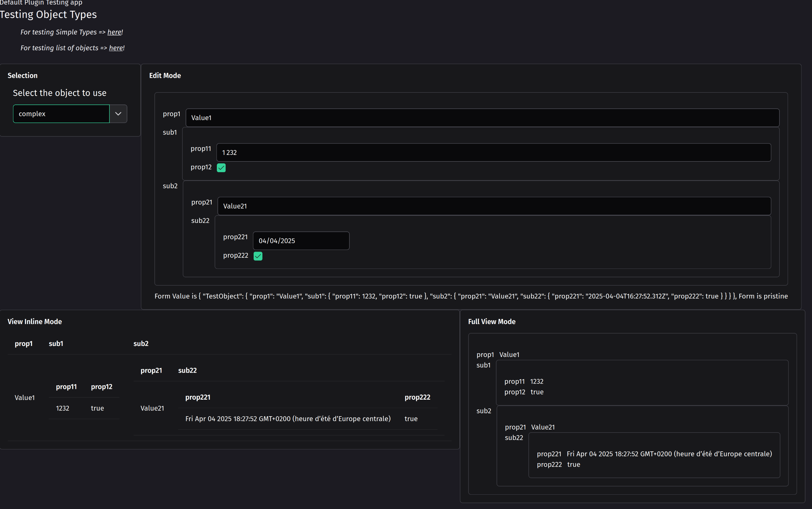Open the object selection dropdown chevron
Viewport: 812px width, 509px height.
tap(118, 114)
